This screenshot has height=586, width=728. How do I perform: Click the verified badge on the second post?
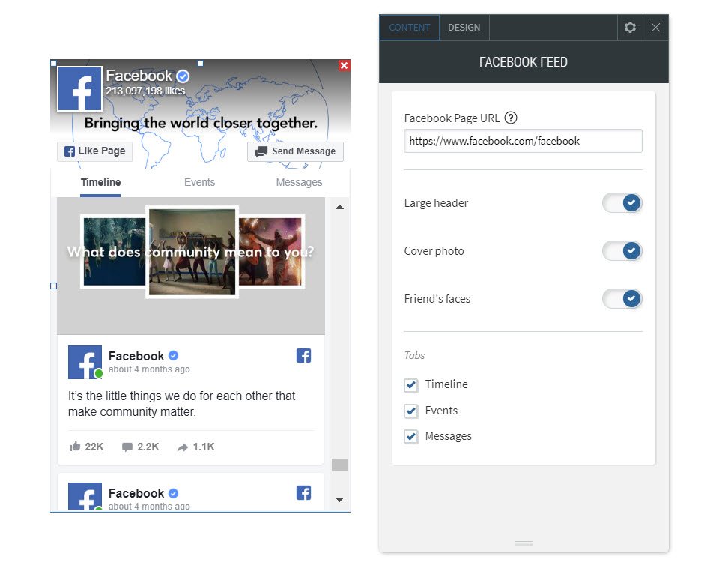(172, 493)
